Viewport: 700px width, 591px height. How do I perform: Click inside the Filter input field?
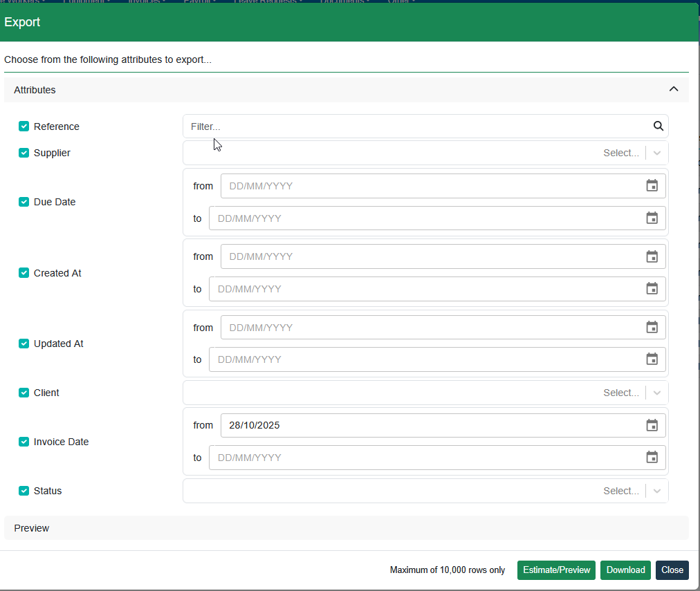pyautogui.click(x=346, y=126)
